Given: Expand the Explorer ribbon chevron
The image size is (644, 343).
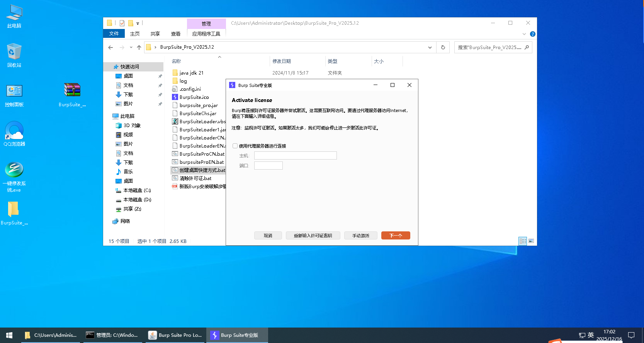Looking at the screenshot, I should 524,34.
